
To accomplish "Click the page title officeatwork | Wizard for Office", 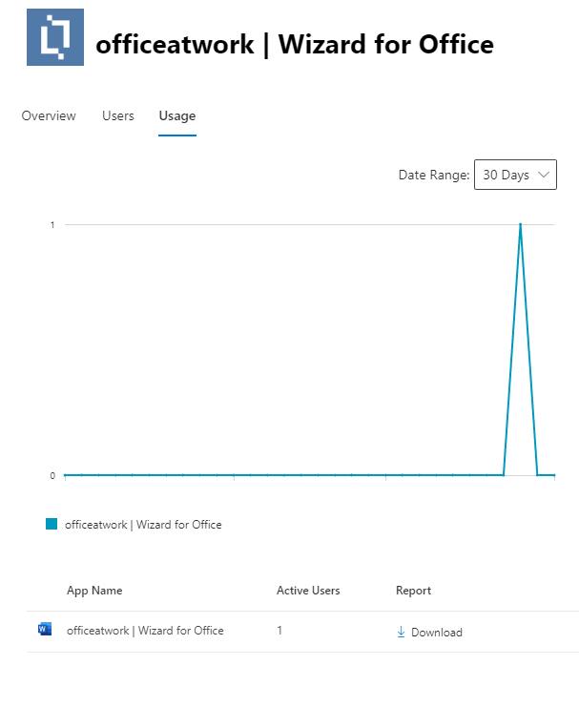I will 295,45.
